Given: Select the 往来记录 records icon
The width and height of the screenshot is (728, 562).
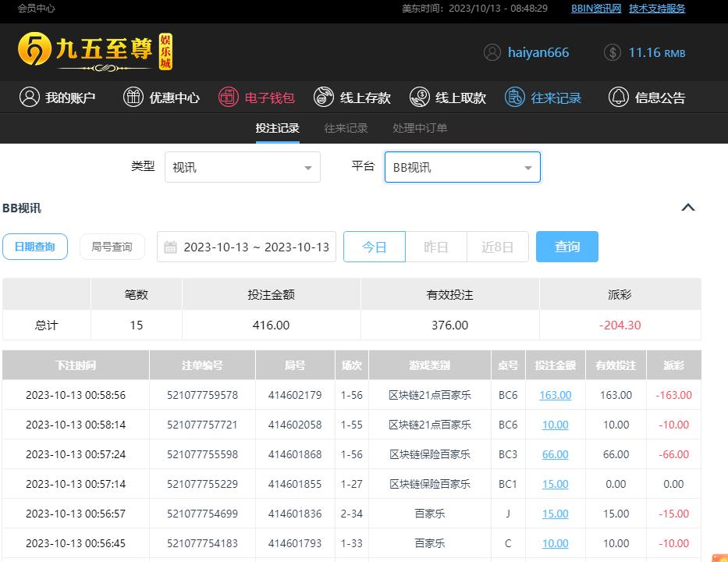Looking at the screenshot, I should pos(515,98).
